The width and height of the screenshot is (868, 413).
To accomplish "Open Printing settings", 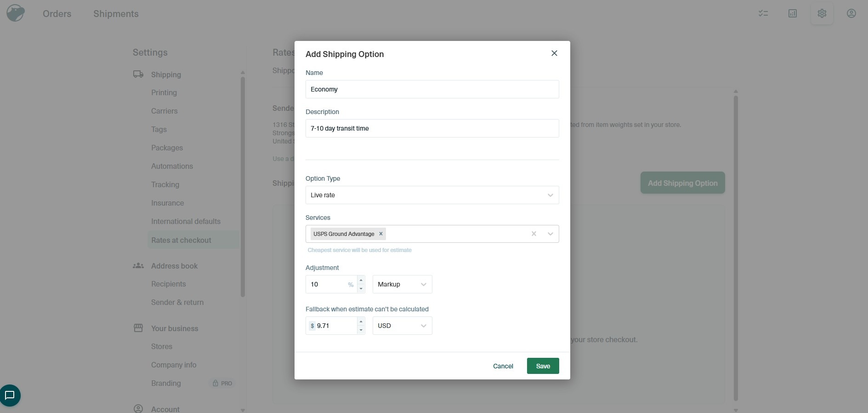I will [x=164, y=92].
